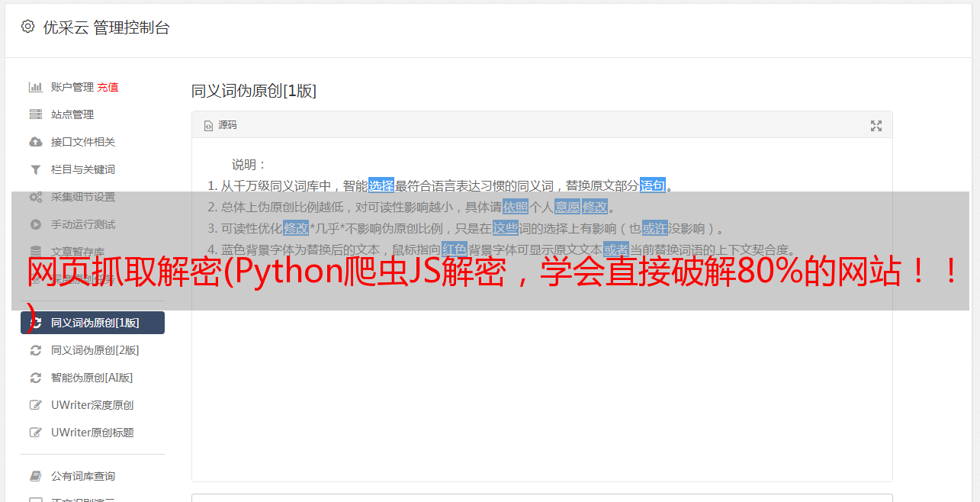Click the server icon for 站点管理

35,114
